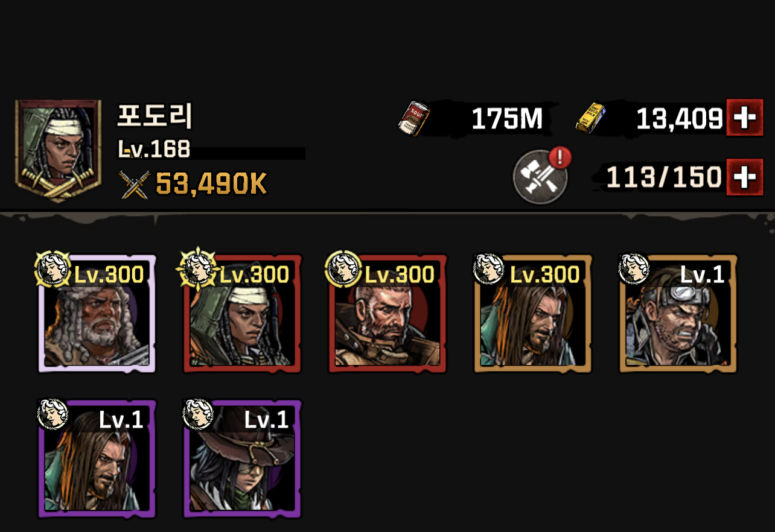Select the gold-framed long-haired Lv.300 hero card

click(x=533, y=314)
